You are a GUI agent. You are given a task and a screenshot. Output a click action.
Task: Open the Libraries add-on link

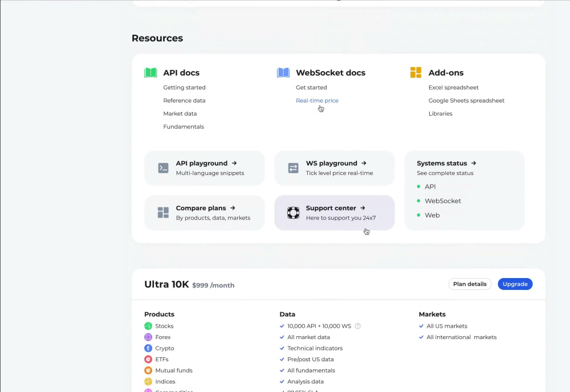tap(441, 114)
